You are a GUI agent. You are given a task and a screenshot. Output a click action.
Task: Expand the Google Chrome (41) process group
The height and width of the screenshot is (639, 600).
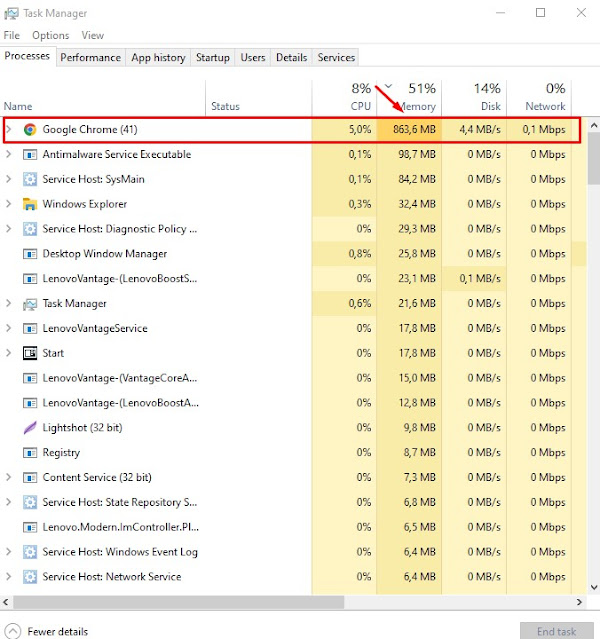(x=9, y=129)
